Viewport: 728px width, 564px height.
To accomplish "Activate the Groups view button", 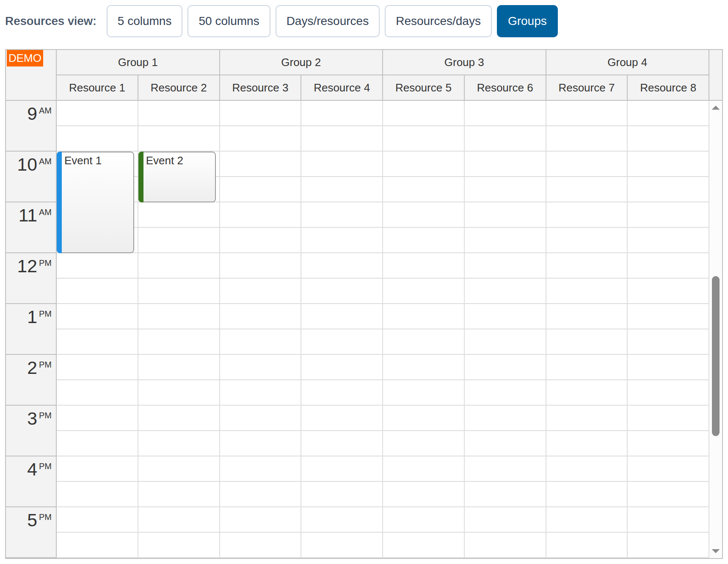I will (x=527, y=21).
